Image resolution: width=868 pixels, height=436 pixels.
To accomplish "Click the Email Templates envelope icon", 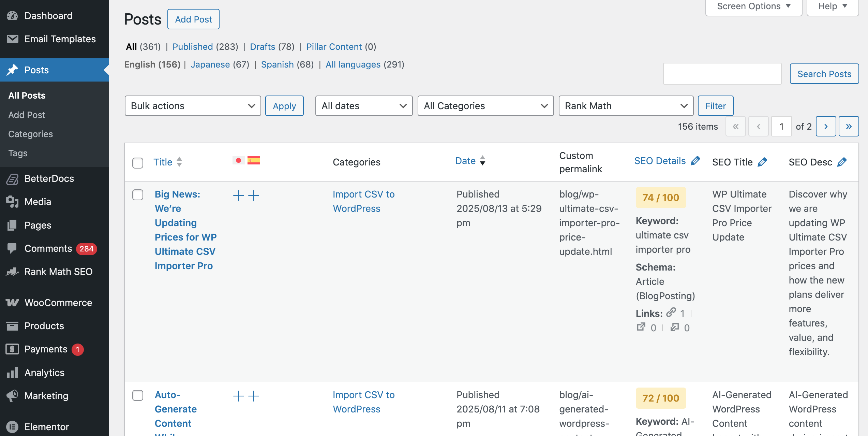I will pyautogui.click(x=13, y=39).
